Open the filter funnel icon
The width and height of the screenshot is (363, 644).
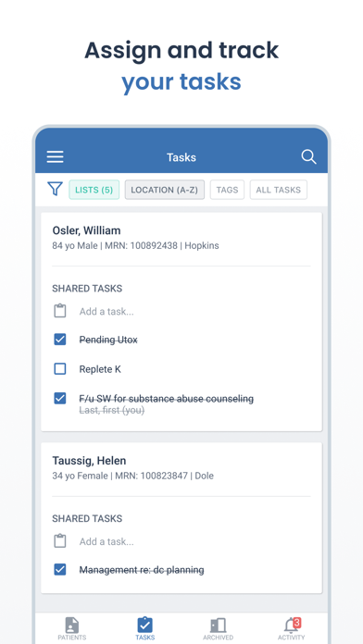tap(55, 190)
